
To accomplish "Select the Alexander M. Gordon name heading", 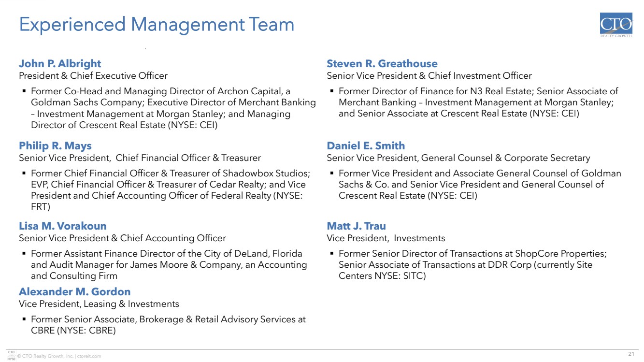I will [x=74, y=292].
